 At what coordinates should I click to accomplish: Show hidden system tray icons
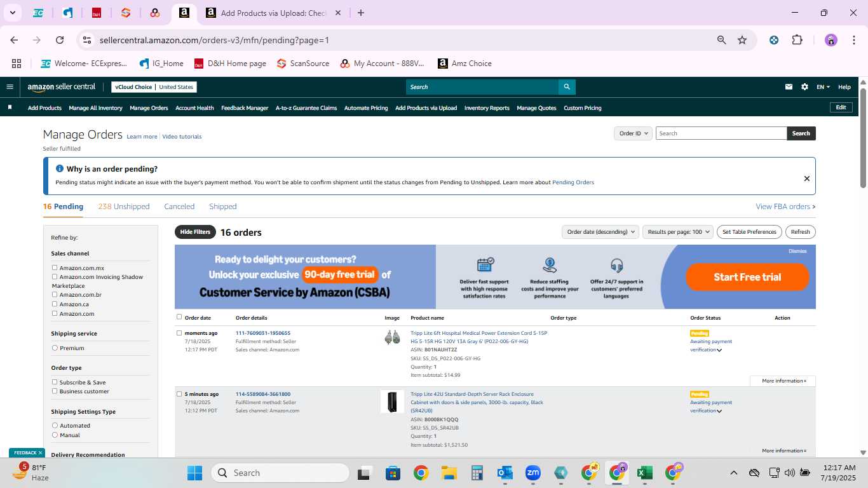(734, 473)
